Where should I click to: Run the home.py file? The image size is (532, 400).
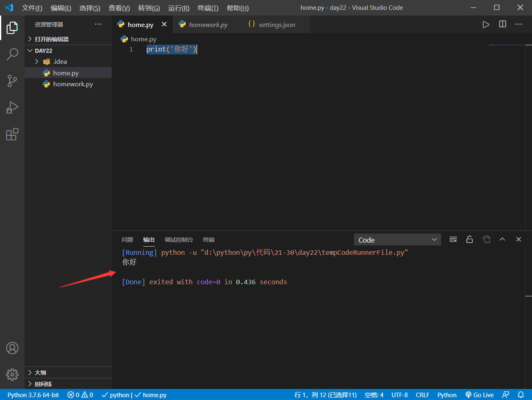click(x=486, y=24)
